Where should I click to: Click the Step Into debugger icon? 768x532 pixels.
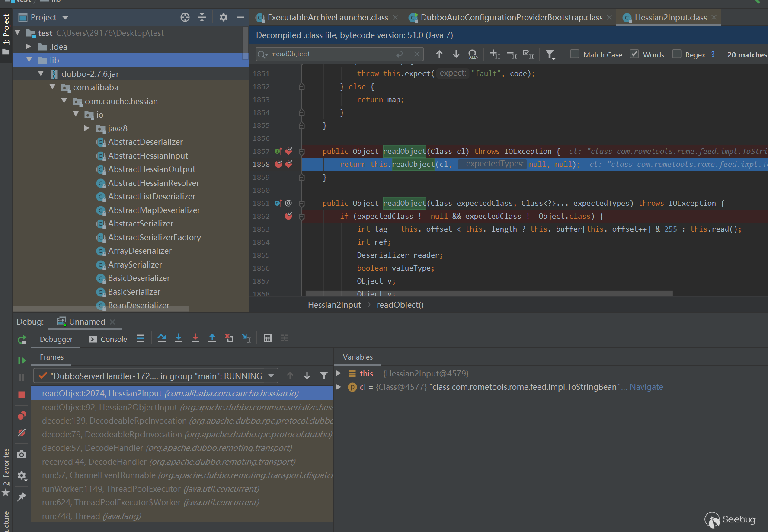tap(179, 338)
